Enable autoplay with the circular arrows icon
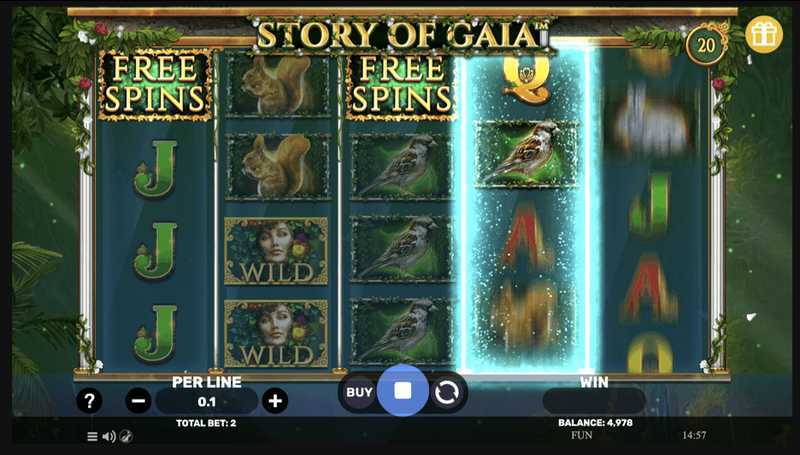The width and height of the screenshot is (800, 455). click(x=446, y=393)
